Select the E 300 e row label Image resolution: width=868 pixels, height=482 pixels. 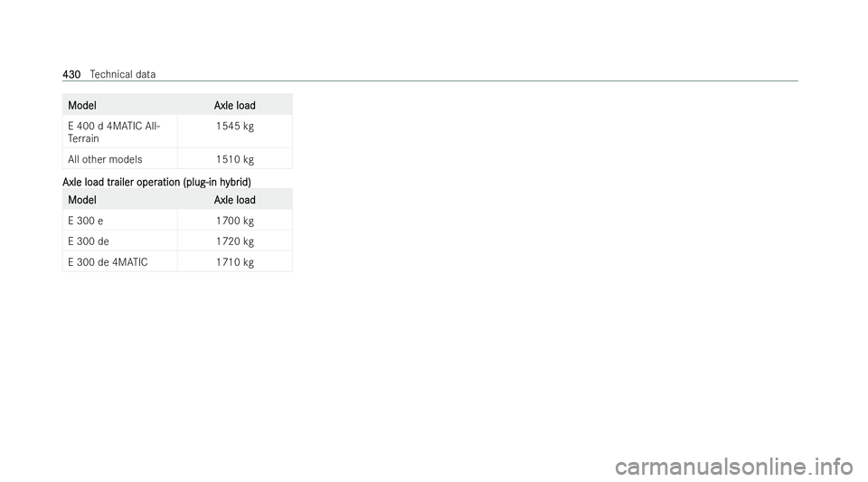point(85,221)
